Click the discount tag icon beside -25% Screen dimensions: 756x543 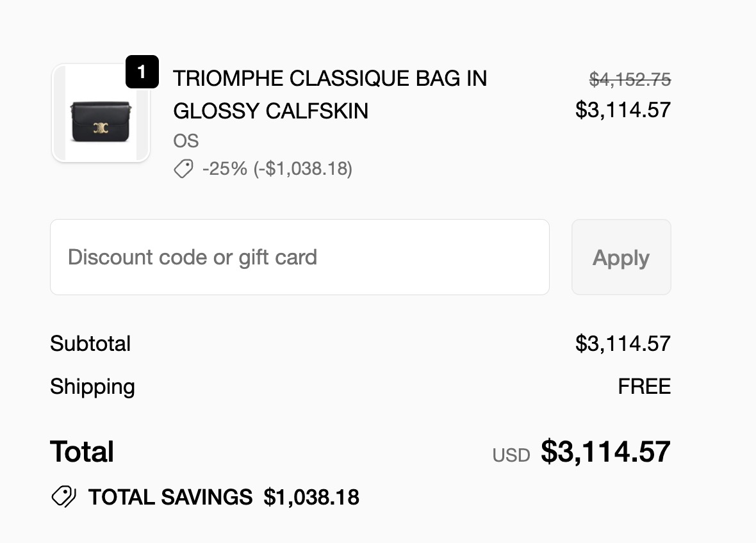click(183, 169)
